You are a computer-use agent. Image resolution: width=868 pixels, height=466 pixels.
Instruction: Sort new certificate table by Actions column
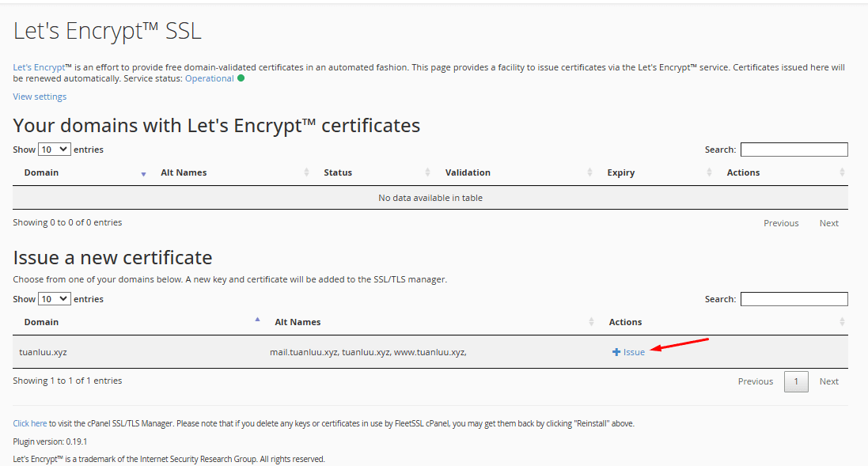pos(626,322)
